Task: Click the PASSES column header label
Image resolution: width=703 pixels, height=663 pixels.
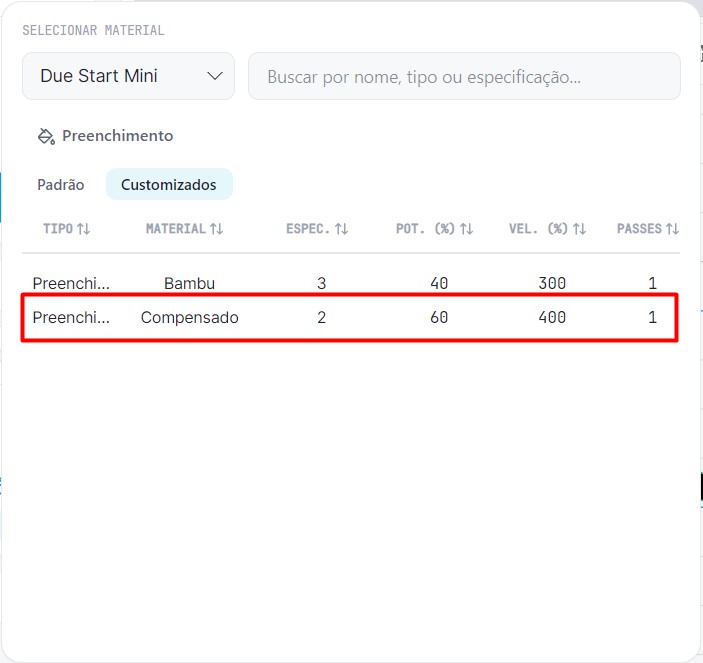Action: coord(639,229)
